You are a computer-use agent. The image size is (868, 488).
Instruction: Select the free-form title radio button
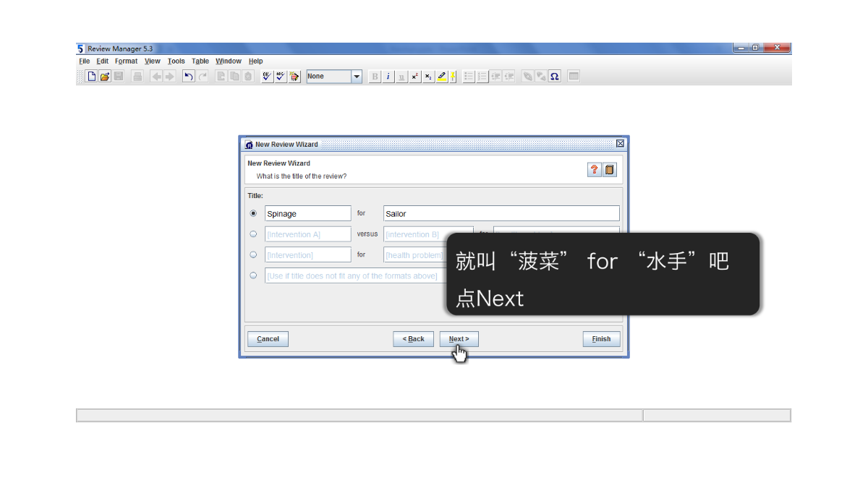[x=253, y=275]
